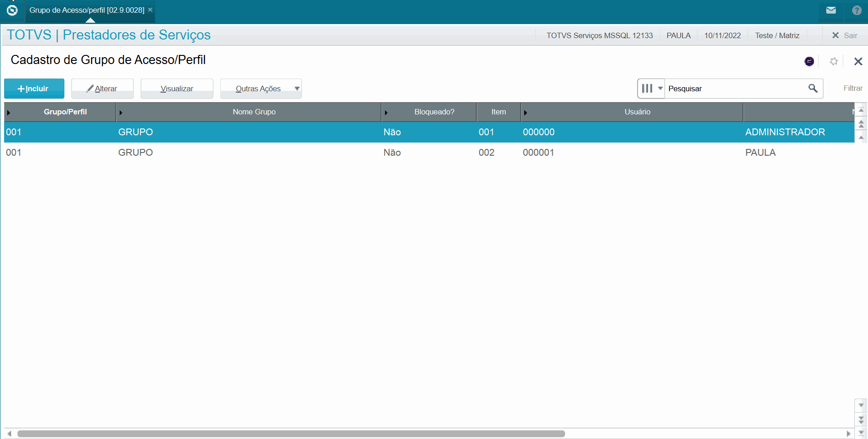Viewport: 868px width, 439px height.
Task: Click the Teste / Matriz company label
Action: coord(777,35)
